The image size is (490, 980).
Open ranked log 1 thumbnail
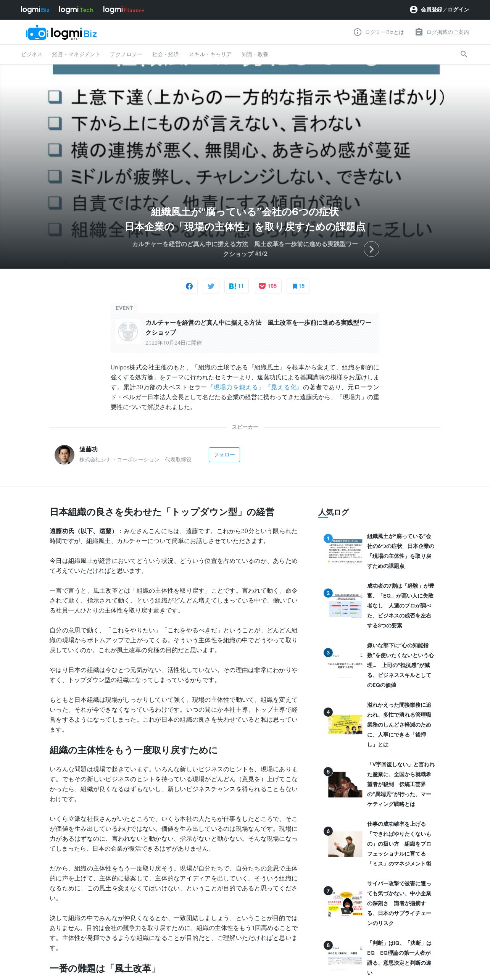(345, 551)
